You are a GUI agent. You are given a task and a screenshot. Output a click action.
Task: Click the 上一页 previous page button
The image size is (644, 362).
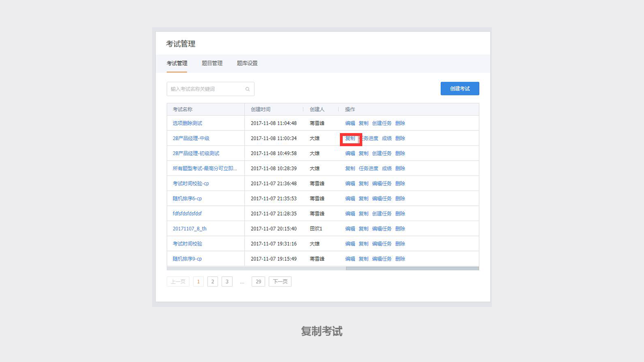click(x=178, y=282)
